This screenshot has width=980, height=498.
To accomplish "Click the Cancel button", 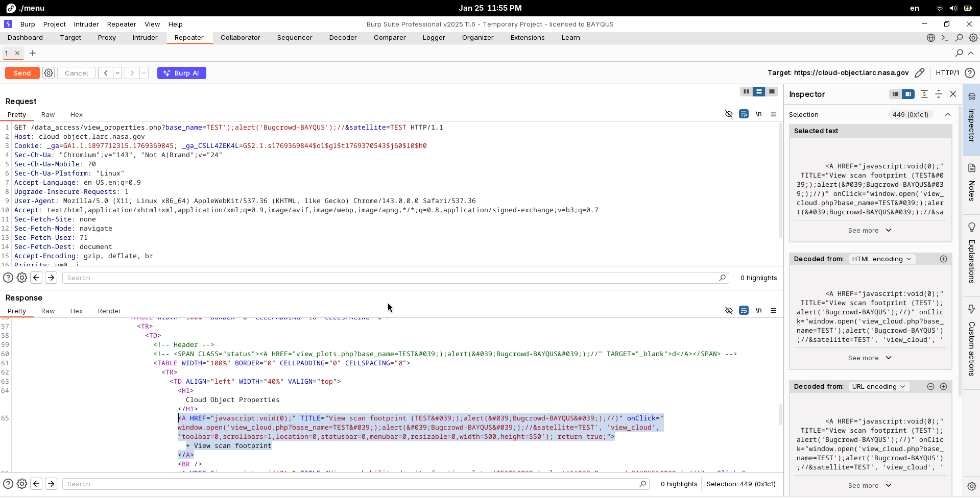I will 77,73.
